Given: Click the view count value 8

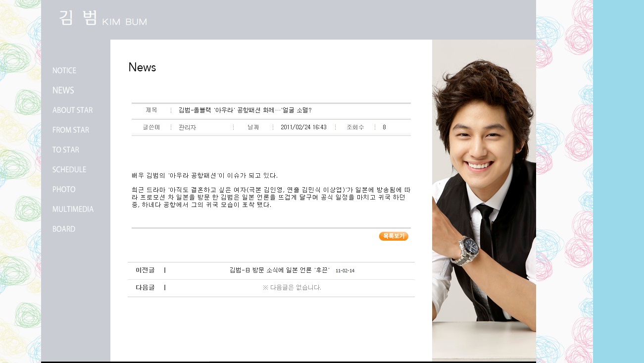Looking at the screenshot, I should click(384, 127).
